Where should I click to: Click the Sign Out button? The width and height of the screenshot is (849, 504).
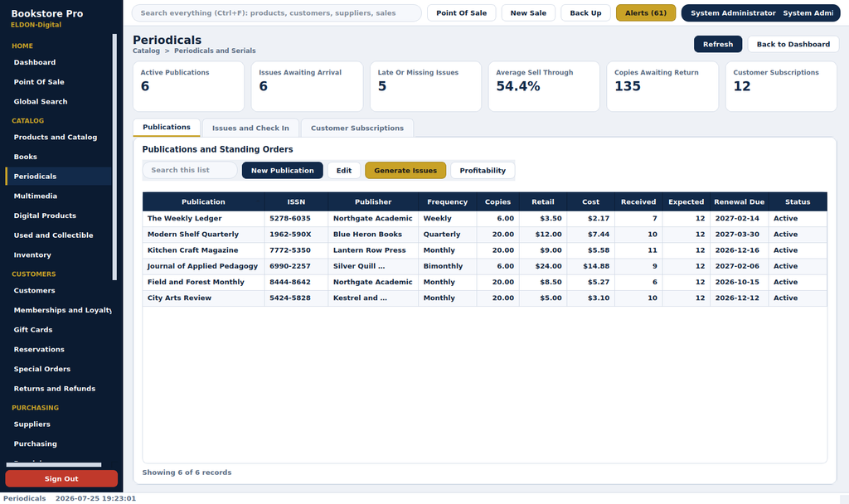(61, 478)
